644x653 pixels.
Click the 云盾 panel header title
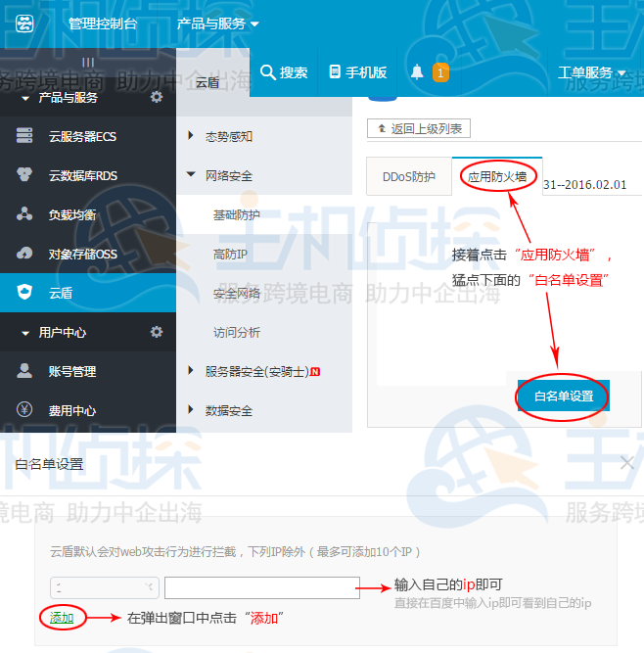pyautogui.click(x=207, y=83)
